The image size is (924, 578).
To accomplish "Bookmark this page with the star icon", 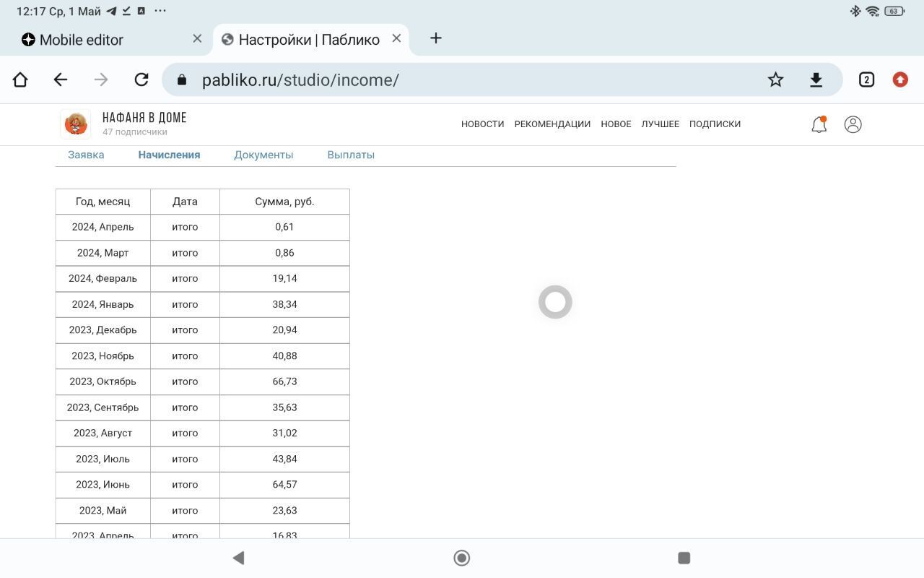I will point(775,79).
